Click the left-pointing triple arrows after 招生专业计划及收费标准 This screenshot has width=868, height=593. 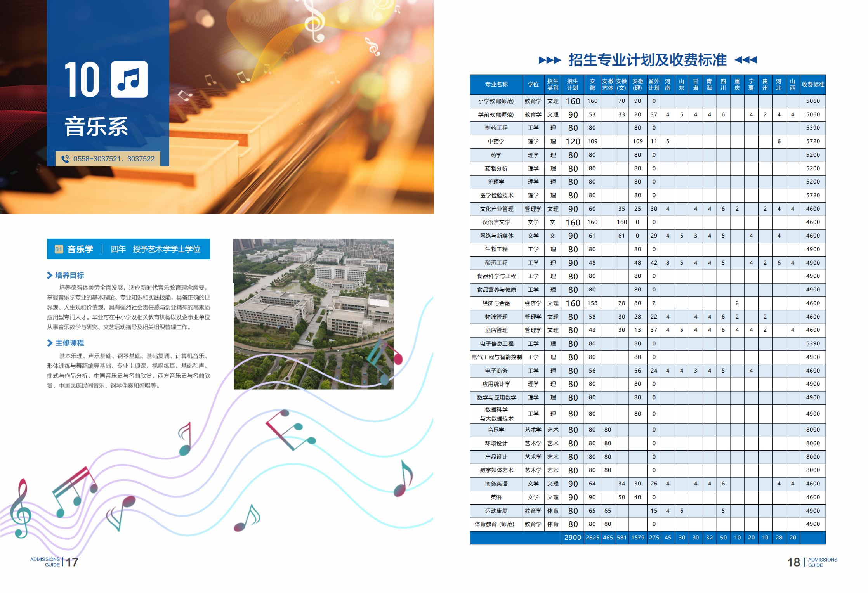[x=746, y=60]
